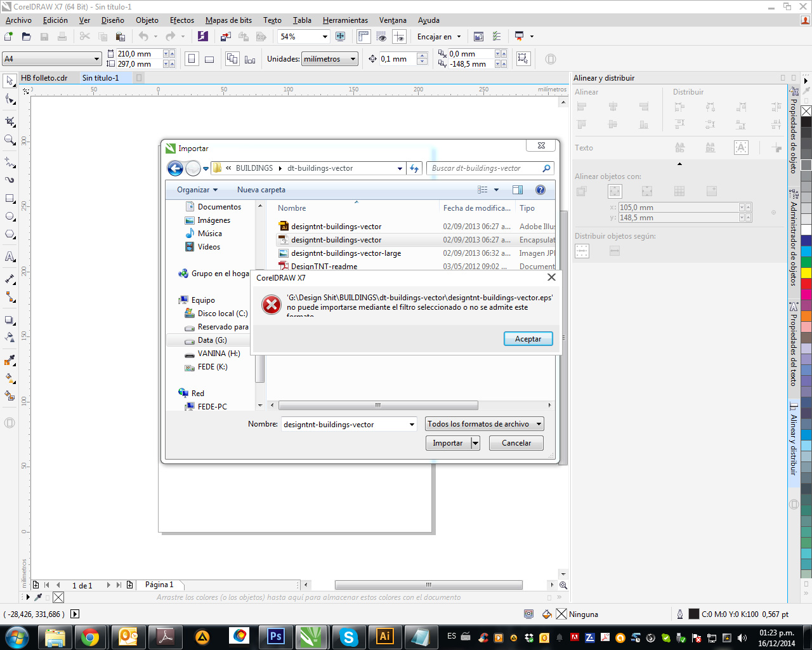Select the Ellipse tool
Screen dimensions: 812x650
pyautogui.click(x=10, y=216)
